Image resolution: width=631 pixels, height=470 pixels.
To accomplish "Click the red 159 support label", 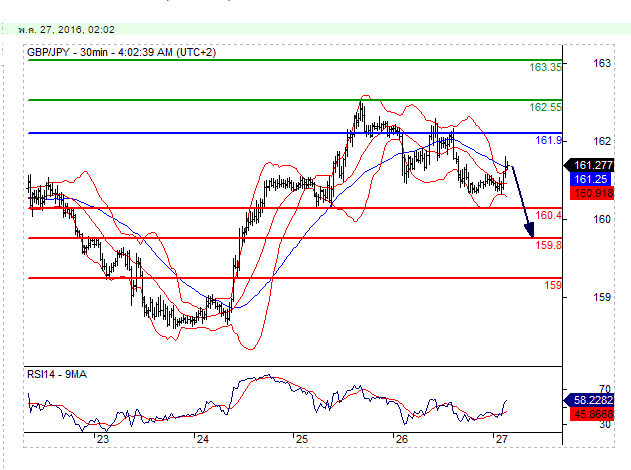I will (552, 285).
